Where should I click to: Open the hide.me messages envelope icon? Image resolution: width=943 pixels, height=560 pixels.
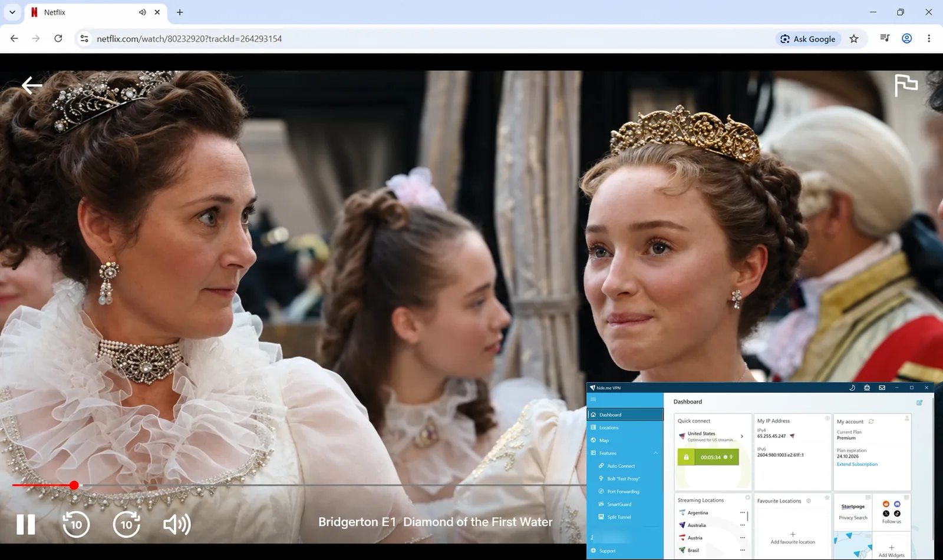coord(882,387)
